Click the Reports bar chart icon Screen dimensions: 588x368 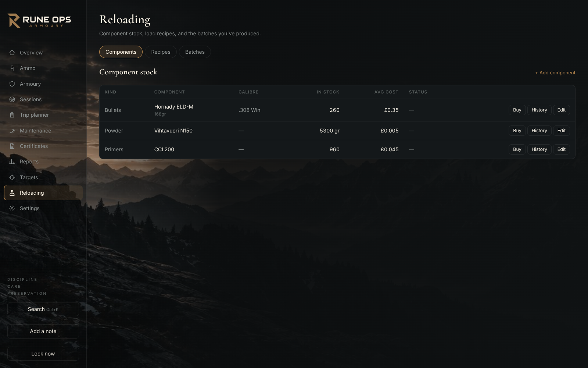(12, 162)
